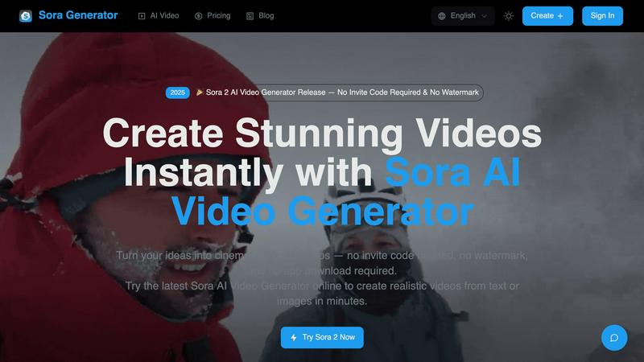The width and height of the screenshot is (644, 362).
Task: Click the Sign In button
Action: pos(602,16)
